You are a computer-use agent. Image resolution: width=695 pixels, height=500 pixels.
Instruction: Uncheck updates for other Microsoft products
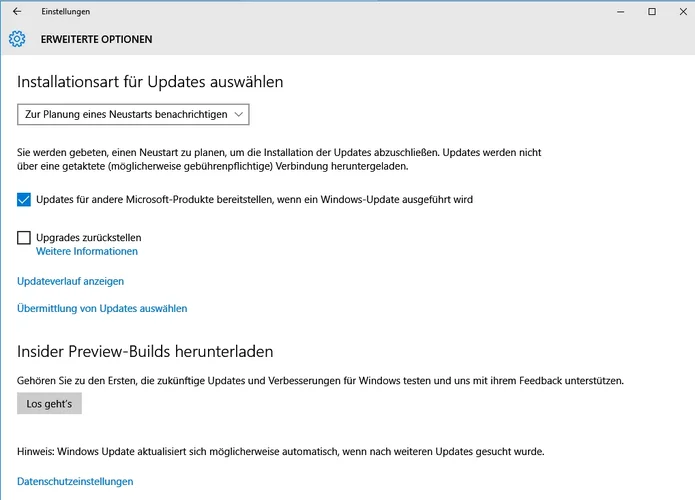point(25,200)
